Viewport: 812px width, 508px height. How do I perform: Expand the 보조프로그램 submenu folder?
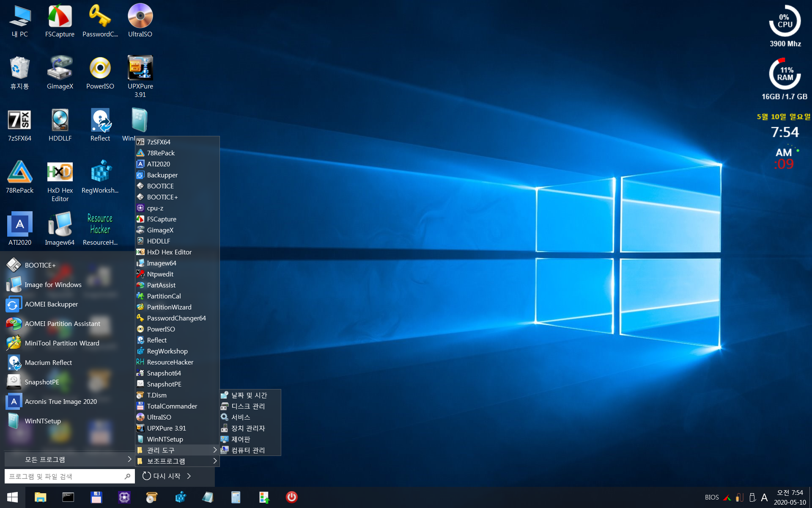177,461
